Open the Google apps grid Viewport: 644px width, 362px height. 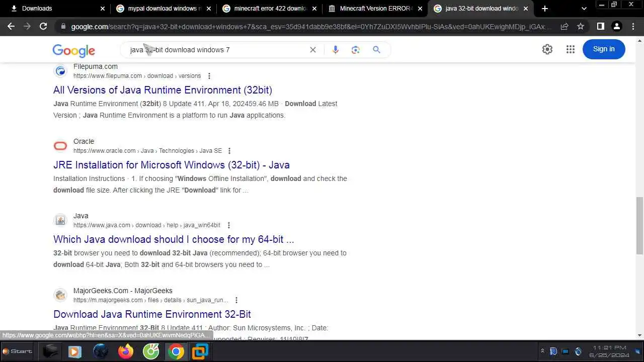point(570,49)
